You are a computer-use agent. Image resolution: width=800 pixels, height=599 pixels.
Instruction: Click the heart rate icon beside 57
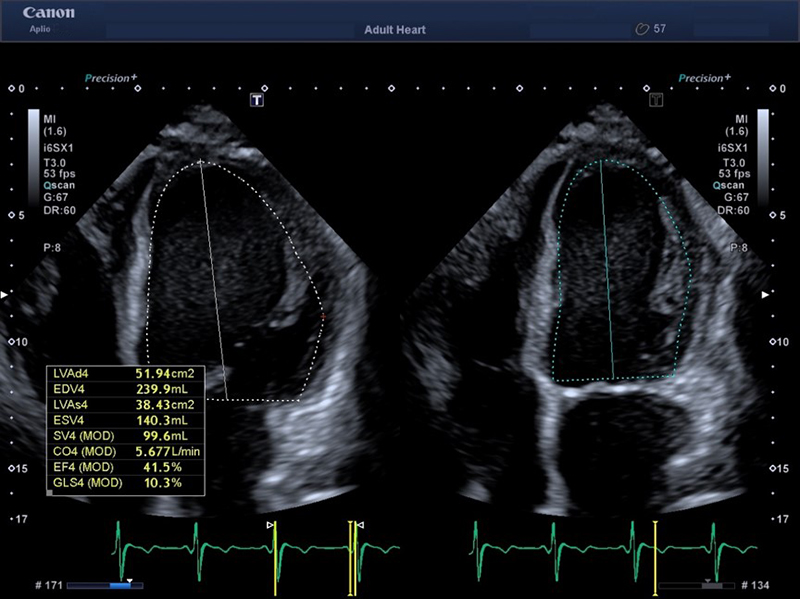[642, 29]
